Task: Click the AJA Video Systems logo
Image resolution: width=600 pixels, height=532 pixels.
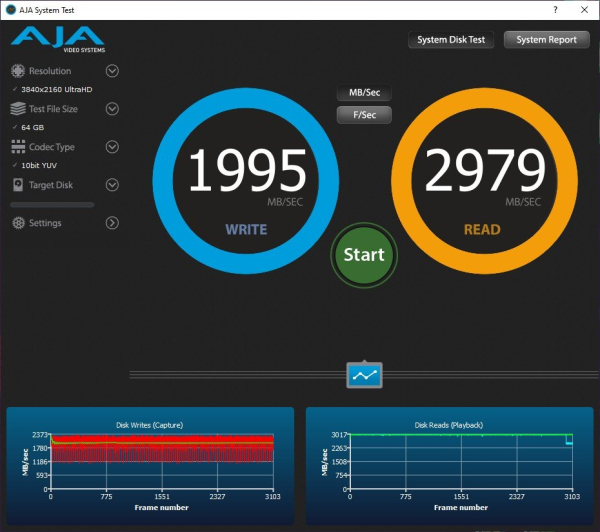Action: [58, 39]
